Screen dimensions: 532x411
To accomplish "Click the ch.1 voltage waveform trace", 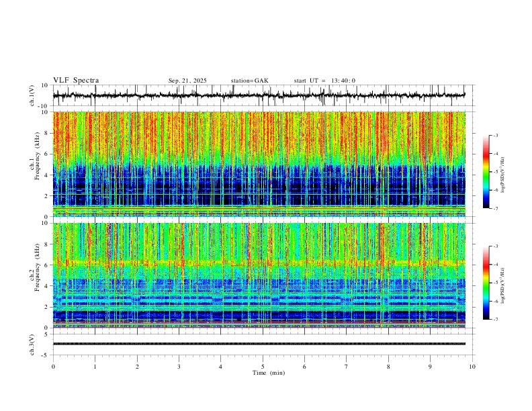I will coord(259,95).
